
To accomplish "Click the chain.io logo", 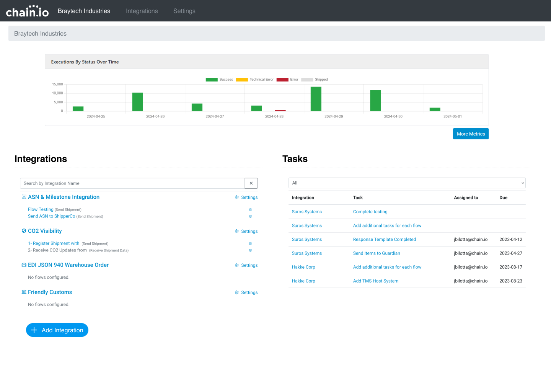I will click(x=27, y=11).
